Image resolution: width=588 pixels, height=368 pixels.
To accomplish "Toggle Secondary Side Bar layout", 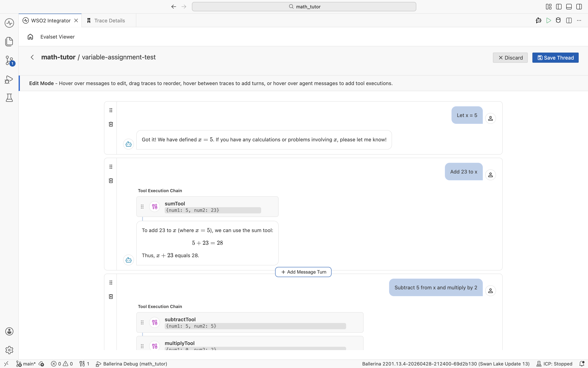I will click(579, 7).
